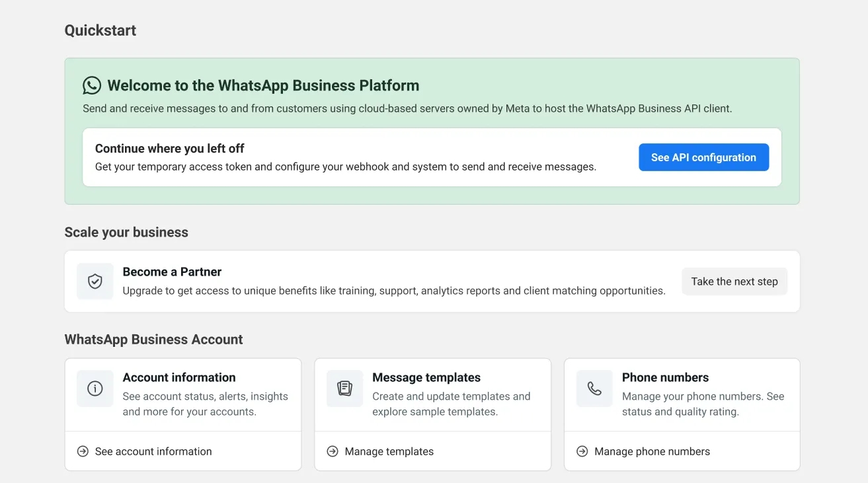Click arrow icon beside Manage templates

click(333, 451)
